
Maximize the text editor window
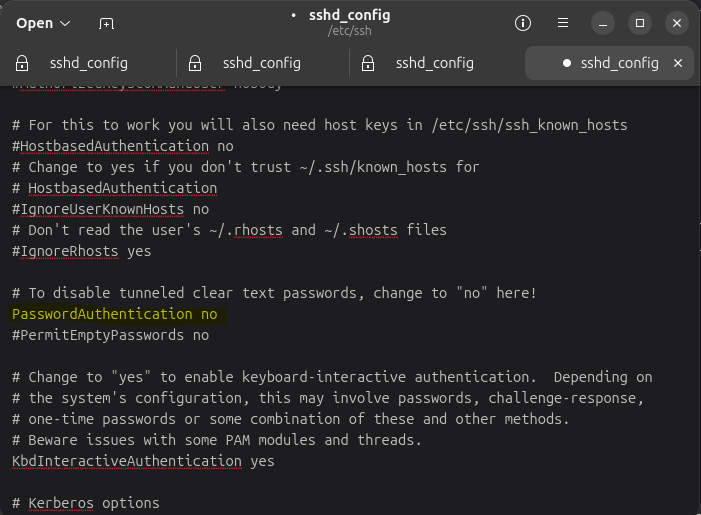click(x=640, y=23)
